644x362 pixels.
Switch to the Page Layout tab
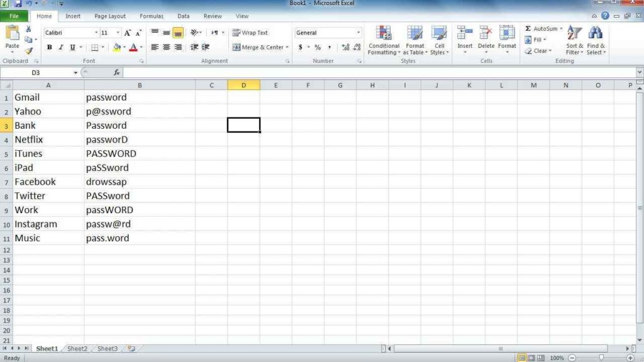tap(110, 16)
